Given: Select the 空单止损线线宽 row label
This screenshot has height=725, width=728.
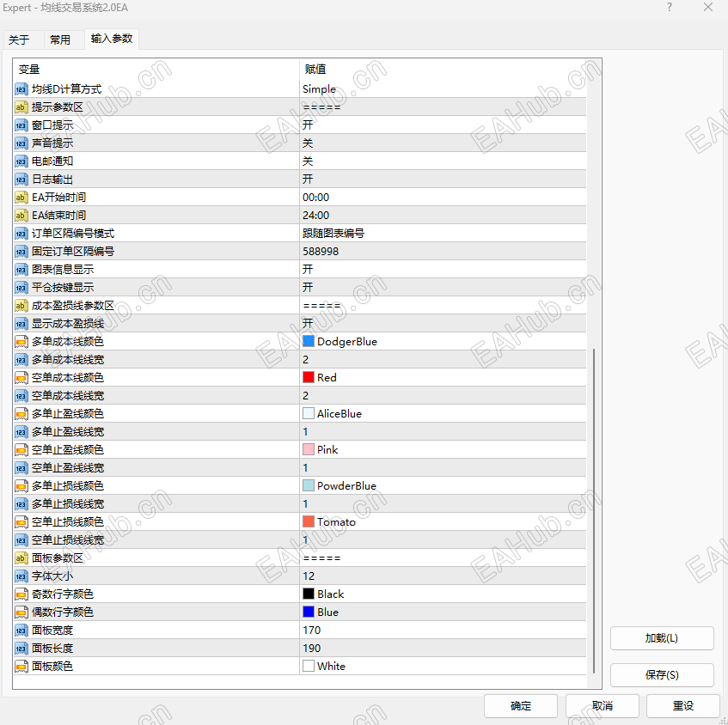Looking at the screenshot, I should click(68, 540).
